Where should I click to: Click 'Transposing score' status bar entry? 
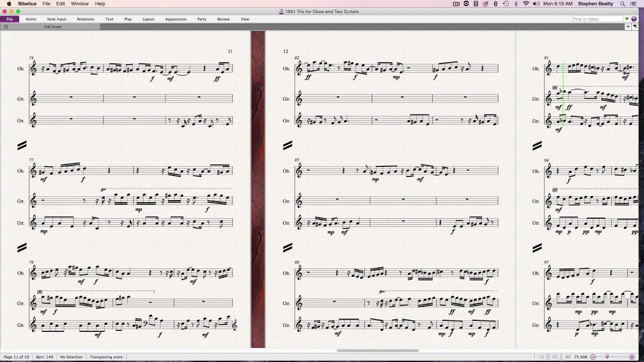(x=106, y=357)
